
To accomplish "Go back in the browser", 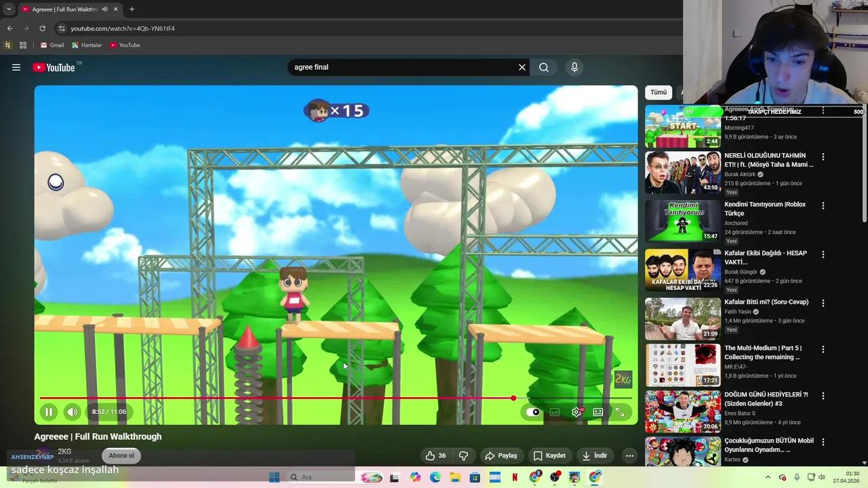I will click(9, 28).
